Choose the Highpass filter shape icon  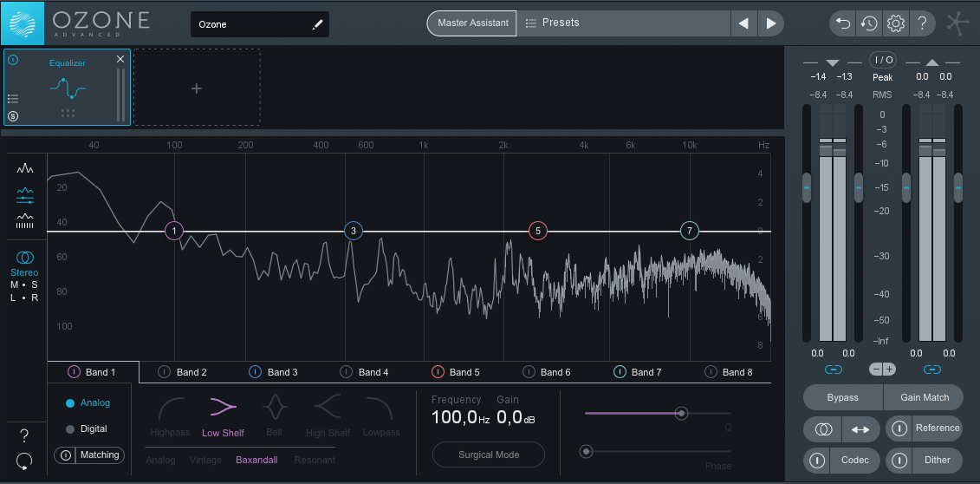(171, 408)
